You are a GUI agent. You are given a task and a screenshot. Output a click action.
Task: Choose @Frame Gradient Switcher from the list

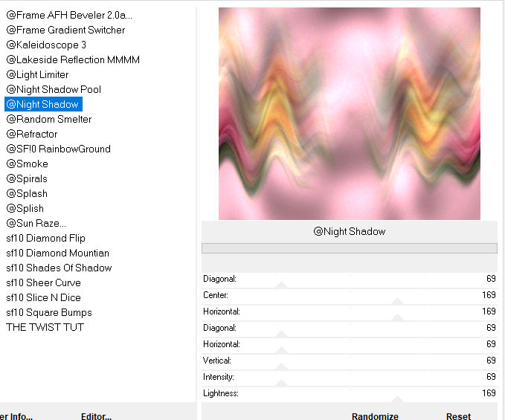pyautogui.click(x=65, y=30)
